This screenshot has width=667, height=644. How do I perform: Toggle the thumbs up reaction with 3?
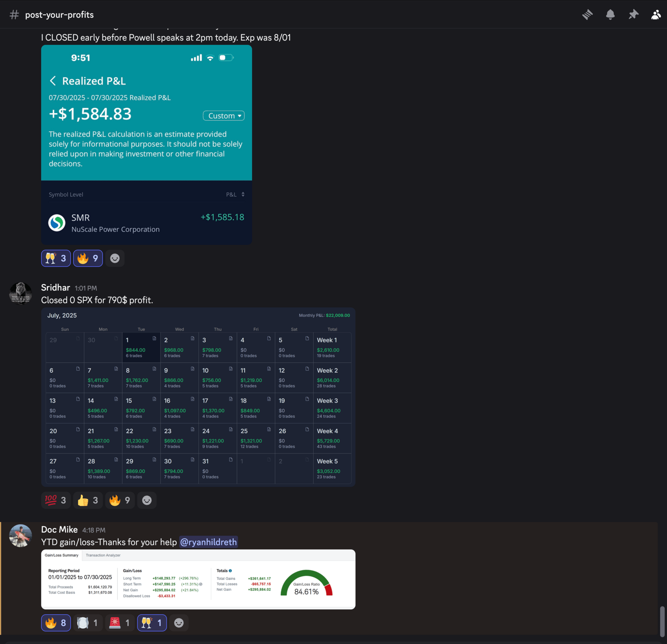88,500
